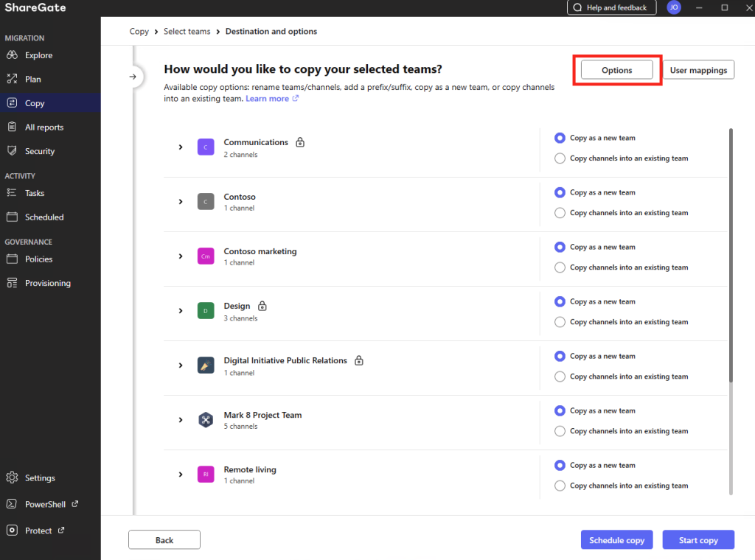Click the Contoso team gray icon
The width and height of the screenshot is (755, 560).
206,202
